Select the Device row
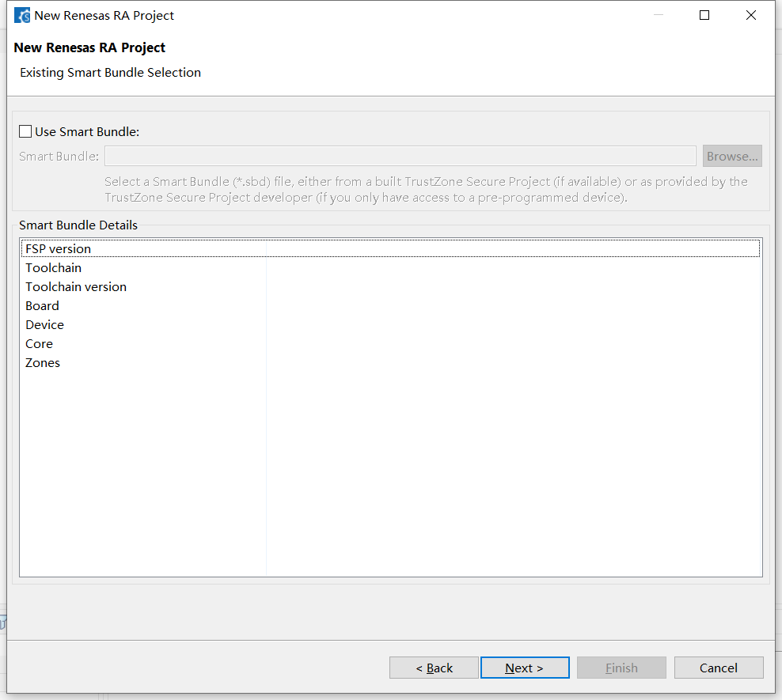This screenshot has height=700, width=782. click(390, 324)
